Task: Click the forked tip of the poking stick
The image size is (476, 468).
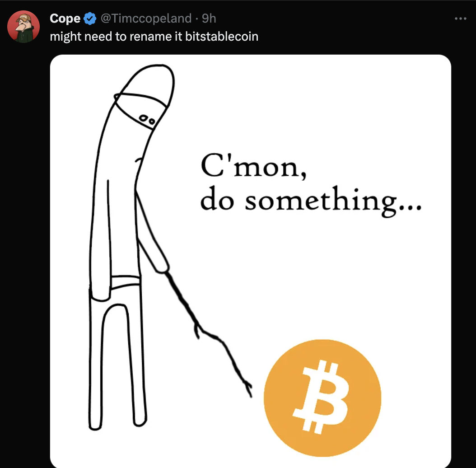Action: click(247, 388)
